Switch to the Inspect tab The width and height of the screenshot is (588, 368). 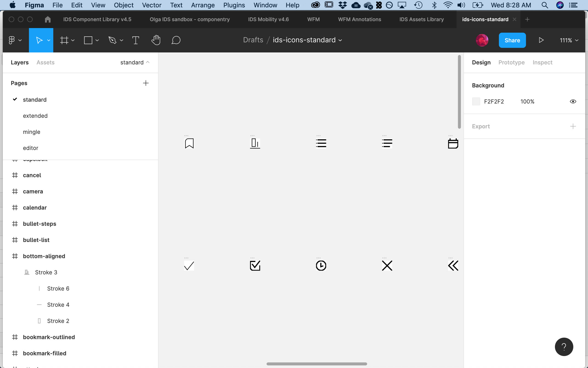pyautogui.click(x=542, y=62)
